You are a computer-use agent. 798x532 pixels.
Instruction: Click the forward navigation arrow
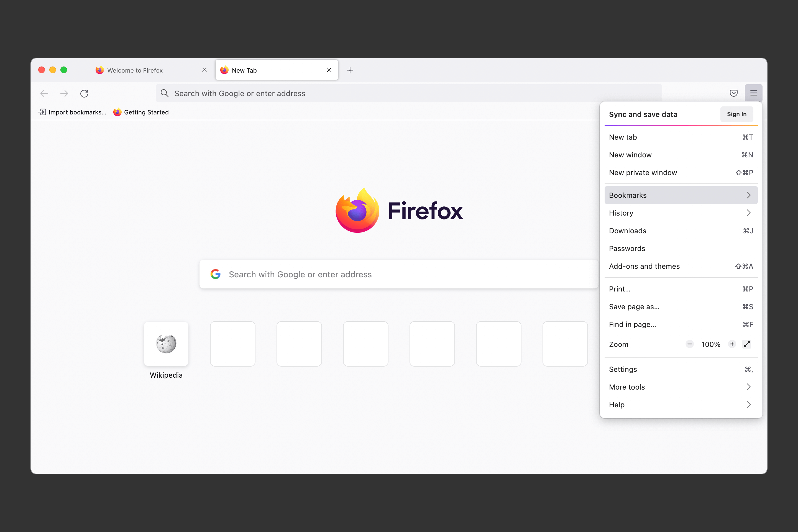click(x=64, y=93)
